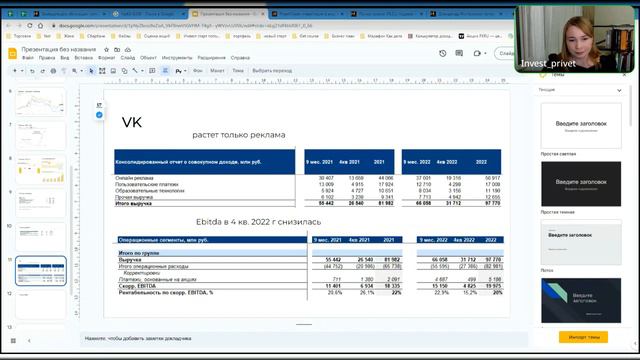Open the Объект menu

[x=148, y=58]
